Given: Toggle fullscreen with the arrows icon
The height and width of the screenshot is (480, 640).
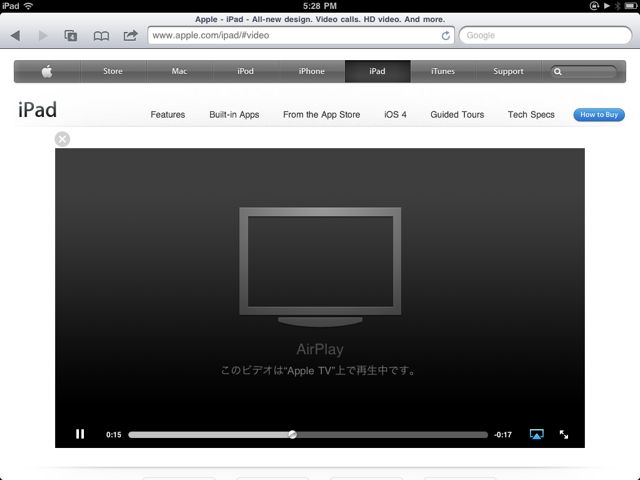Looking at the screenshot, I should pos(564,434).
